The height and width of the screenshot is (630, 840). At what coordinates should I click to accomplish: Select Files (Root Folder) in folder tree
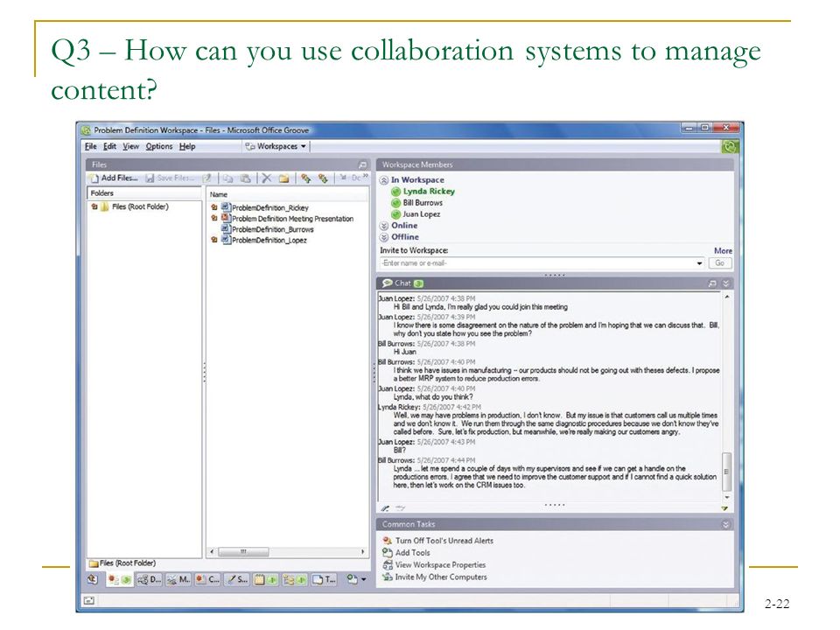coord(140,206)
